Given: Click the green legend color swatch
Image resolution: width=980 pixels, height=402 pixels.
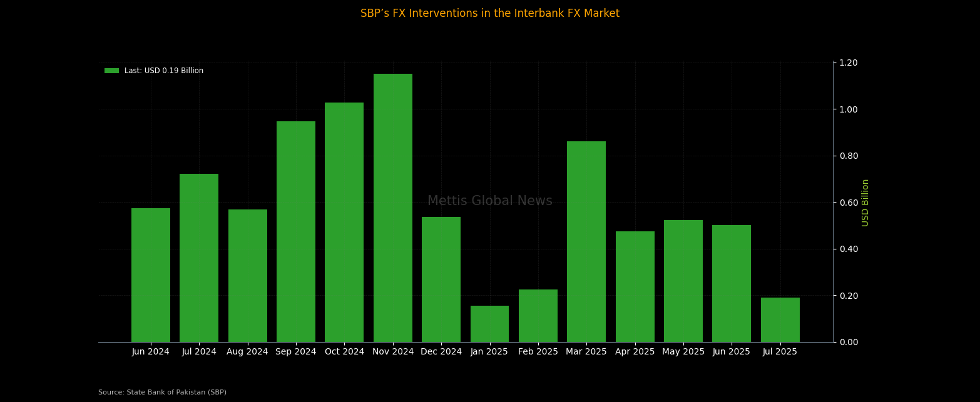Looking at the screenshot, I should 111,71.
